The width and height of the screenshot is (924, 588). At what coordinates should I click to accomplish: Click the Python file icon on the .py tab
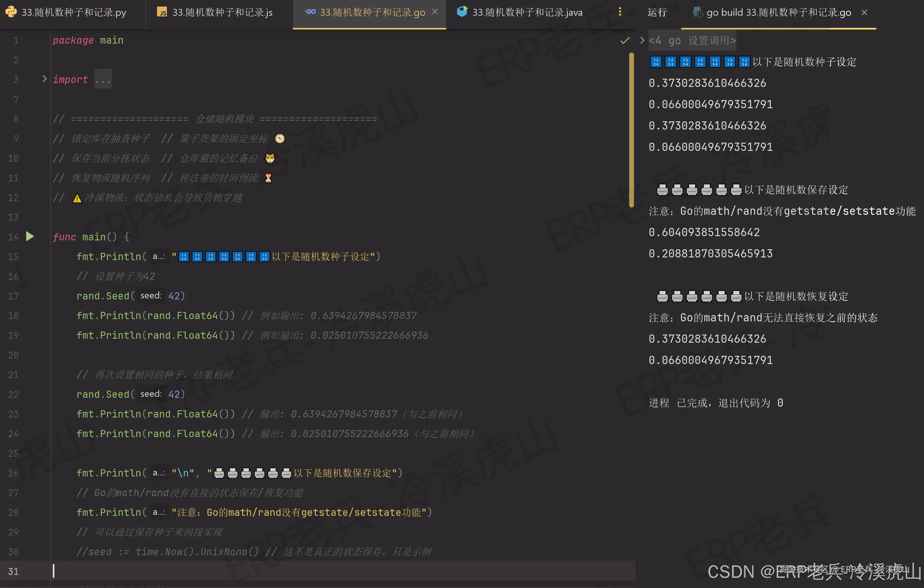11,12
